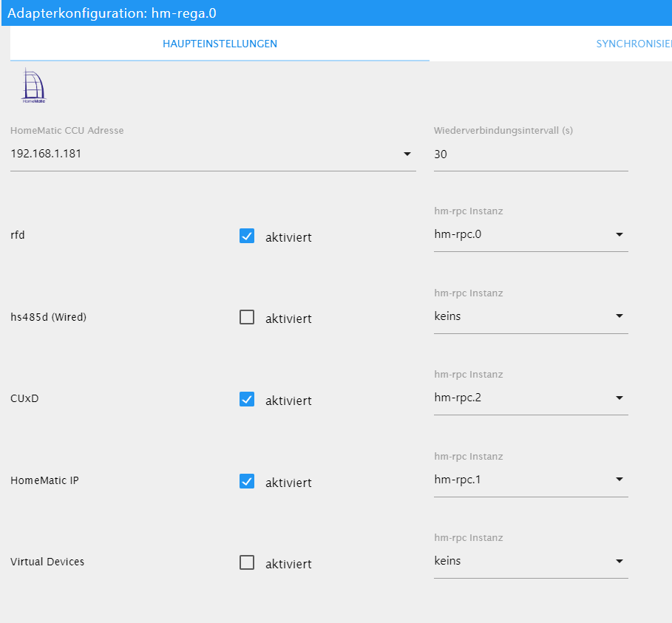Open the HomeMatic IP hm-rpc.1 dropdown
Viewport: 672px width, 623px height.
tap(620, 480)
